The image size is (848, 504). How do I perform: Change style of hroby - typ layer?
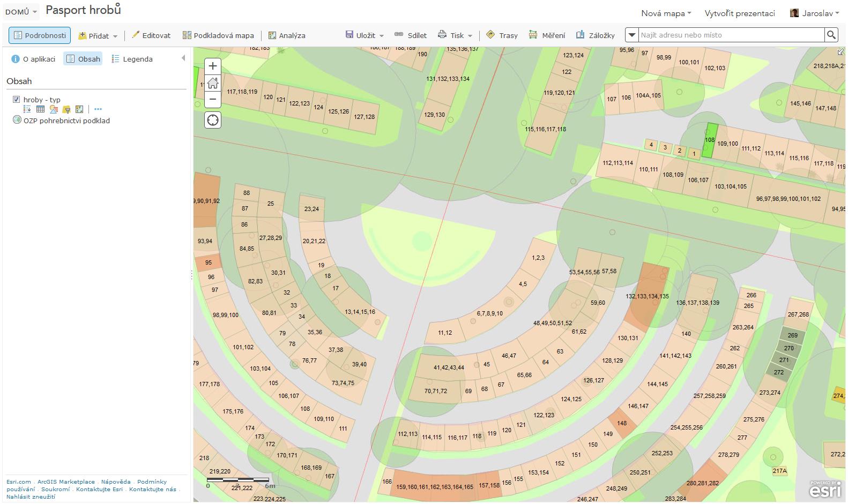click(54, 109)
